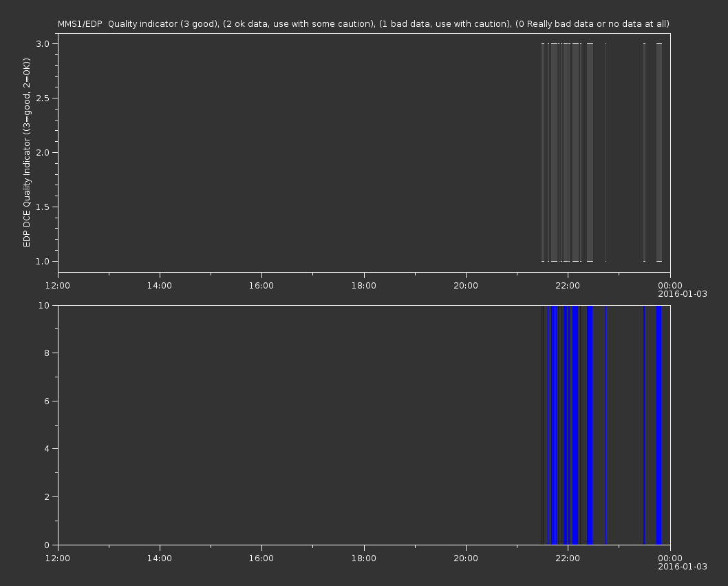Click the 1.5 tick label on quality plot
Screen dimensions: 728x586
tap(43, 207)
